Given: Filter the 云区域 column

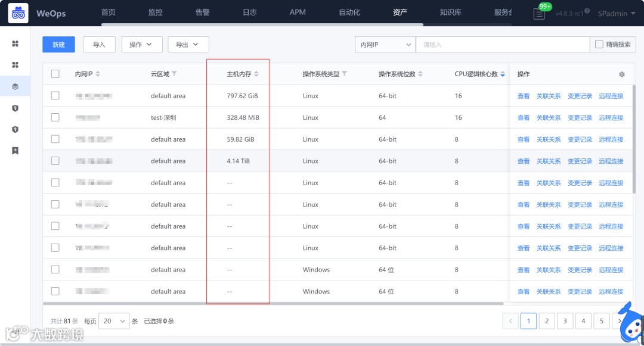Looking at the screenshot, I should tap(174, 74).
